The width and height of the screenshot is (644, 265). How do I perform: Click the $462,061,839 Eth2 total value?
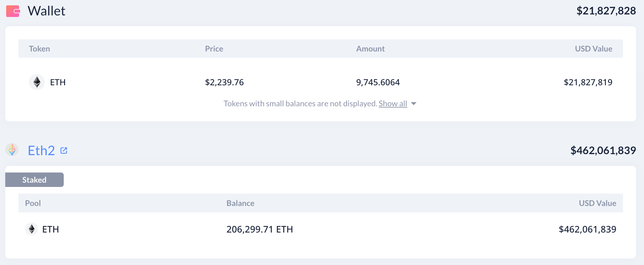coord(603,151)
